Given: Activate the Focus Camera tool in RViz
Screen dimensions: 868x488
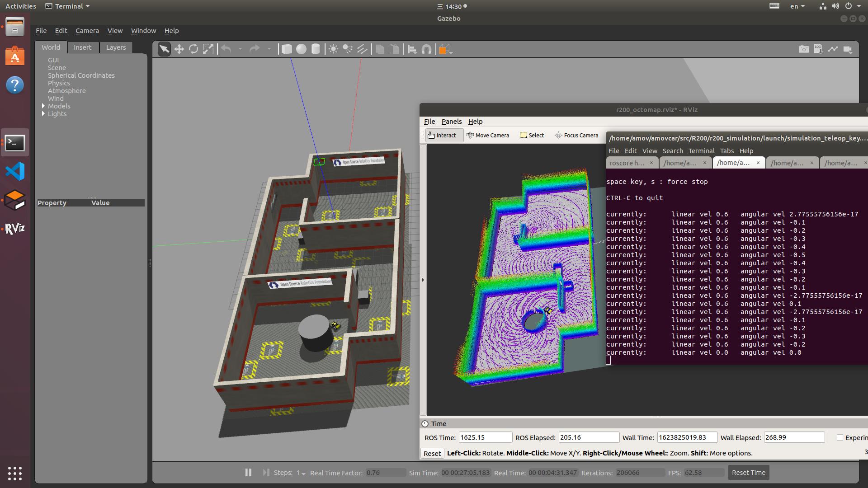Looking at the screenshot, I should tap(576, 135).
